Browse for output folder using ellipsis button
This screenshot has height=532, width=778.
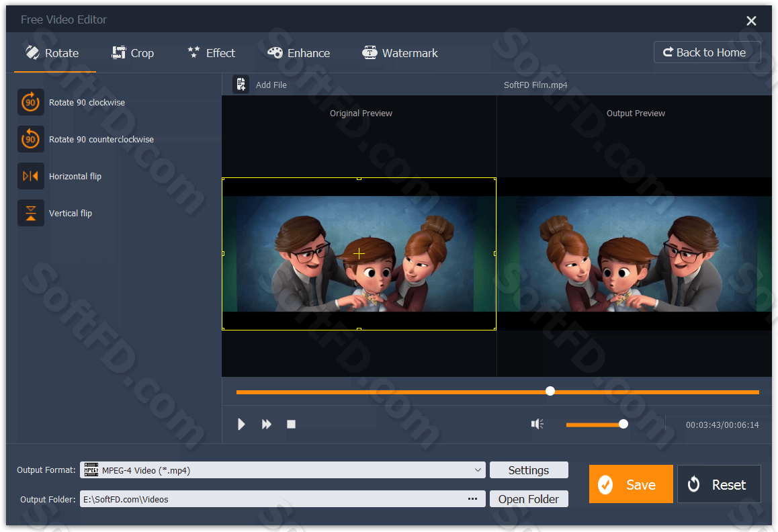click(x=472, y=498)
